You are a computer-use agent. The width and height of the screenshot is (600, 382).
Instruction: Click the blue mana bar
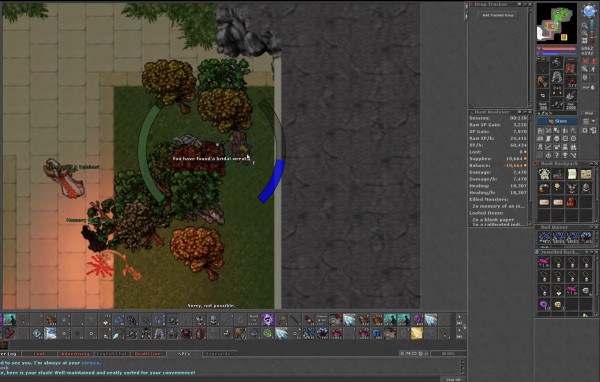point(559,53)
